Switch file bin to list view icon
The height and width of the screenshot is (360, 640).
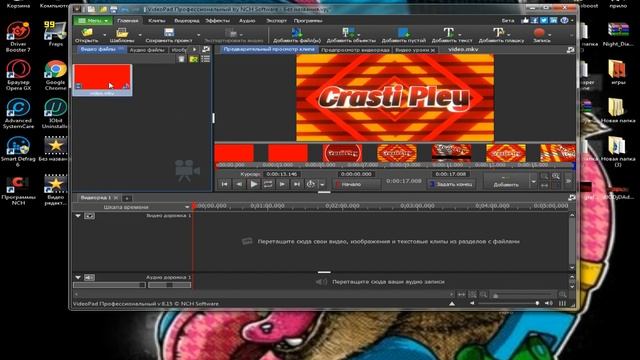205,59
